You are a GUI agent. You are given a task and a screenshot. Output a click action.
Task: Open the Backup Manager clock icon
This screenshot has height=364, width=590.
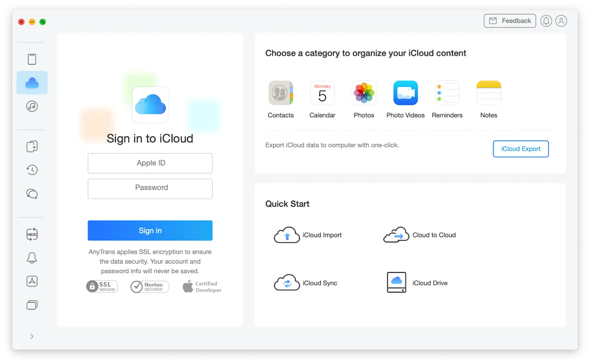pos(32,170)
